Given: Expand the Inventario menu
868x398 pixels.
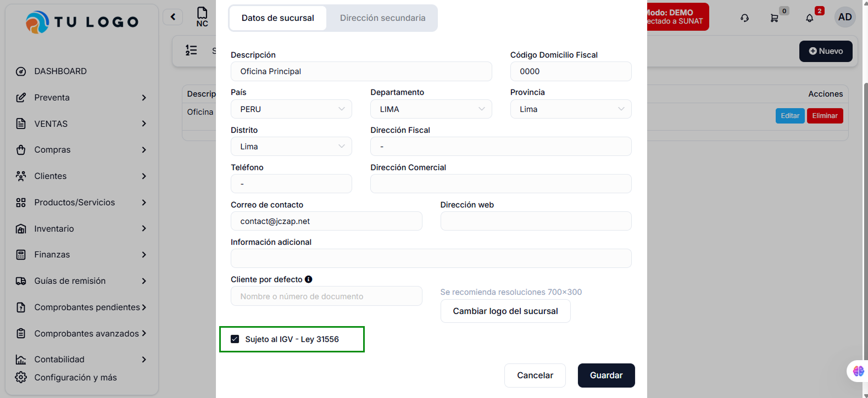Looking at the screenshot, I should pos(81,229).
